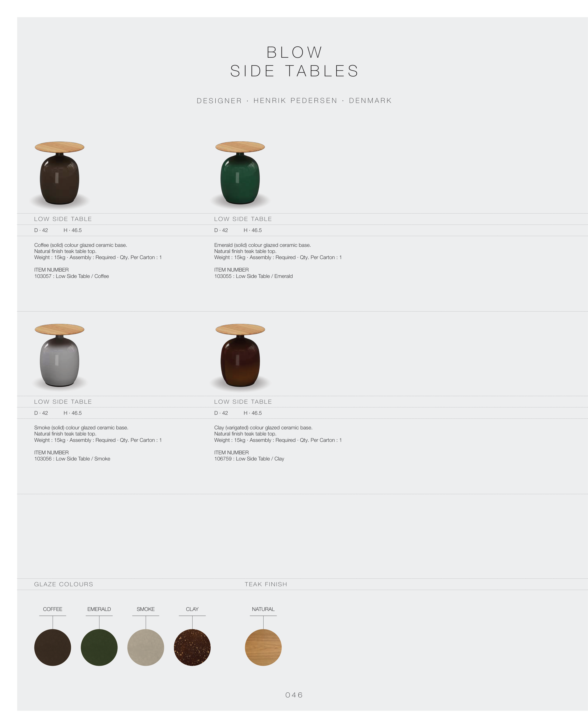This screenshot has width=588, height=728.
Task: Click the Clay low side table image
Action: coord(240,356)
